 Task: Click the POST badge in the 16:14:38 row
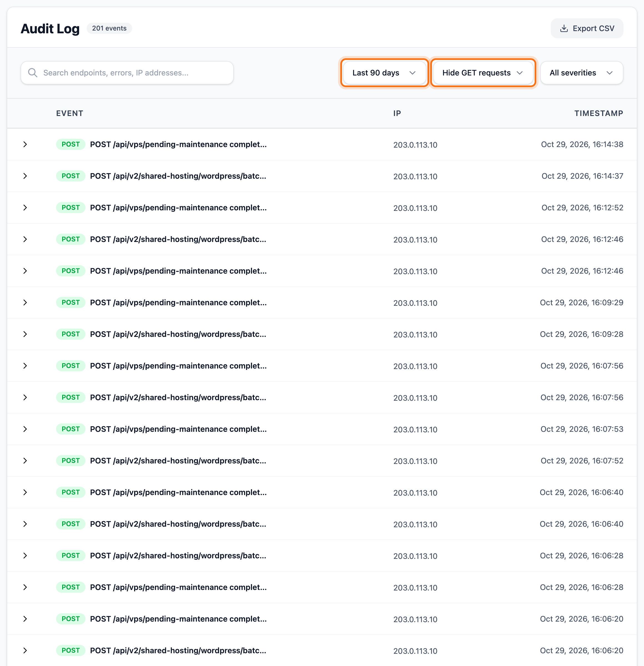(71, 144)
